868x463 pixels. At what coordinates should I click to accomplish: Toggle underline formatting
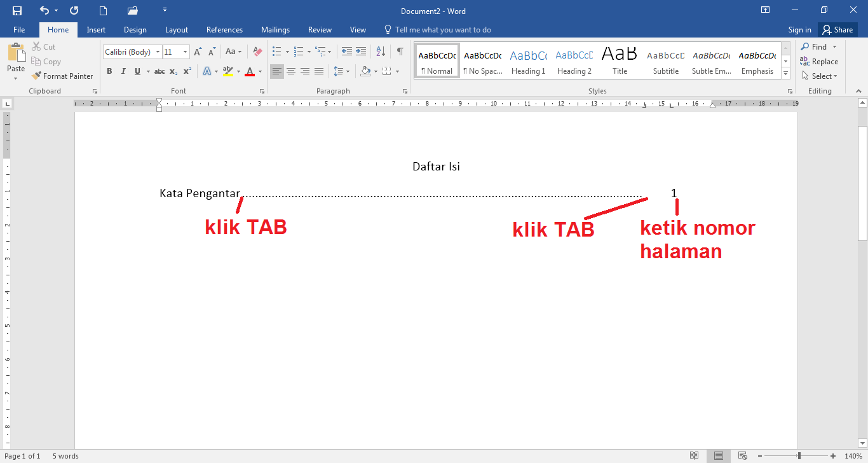tap(137, 71)
